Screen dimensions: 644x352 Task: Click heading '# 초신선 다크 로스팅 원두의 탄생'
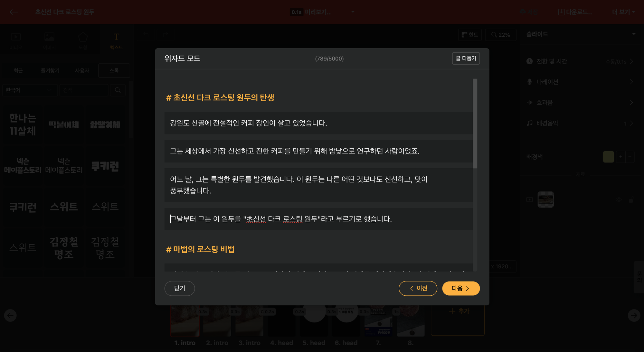click(220, 97)
